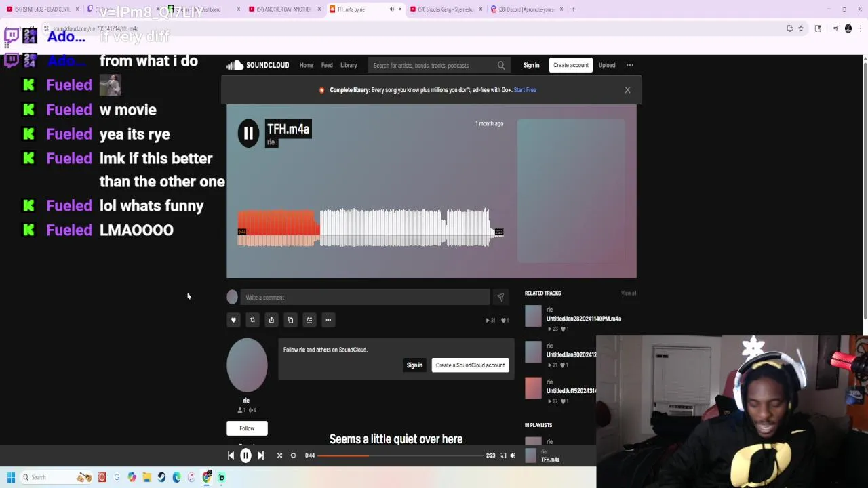Seek using bottom player progress bar
Viewport: 868px width, 488px height.
tap(400, 455)
